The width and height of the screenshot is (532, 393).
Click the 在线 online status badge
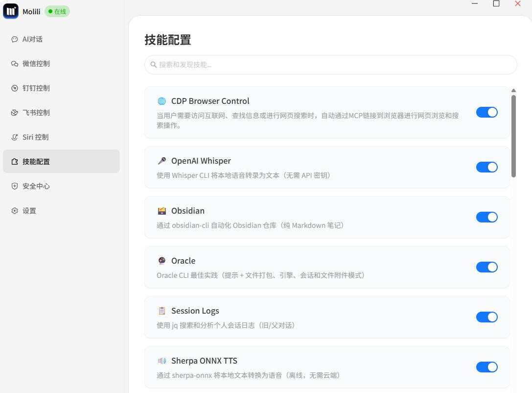[57, 12]
